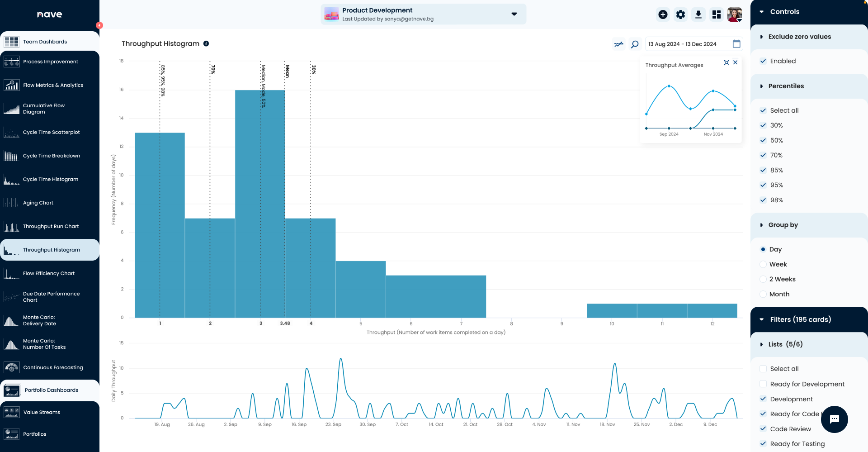Open the Product Development dashboard dropdown
Viewport: 868px width, 452px height.
point(514,14)
